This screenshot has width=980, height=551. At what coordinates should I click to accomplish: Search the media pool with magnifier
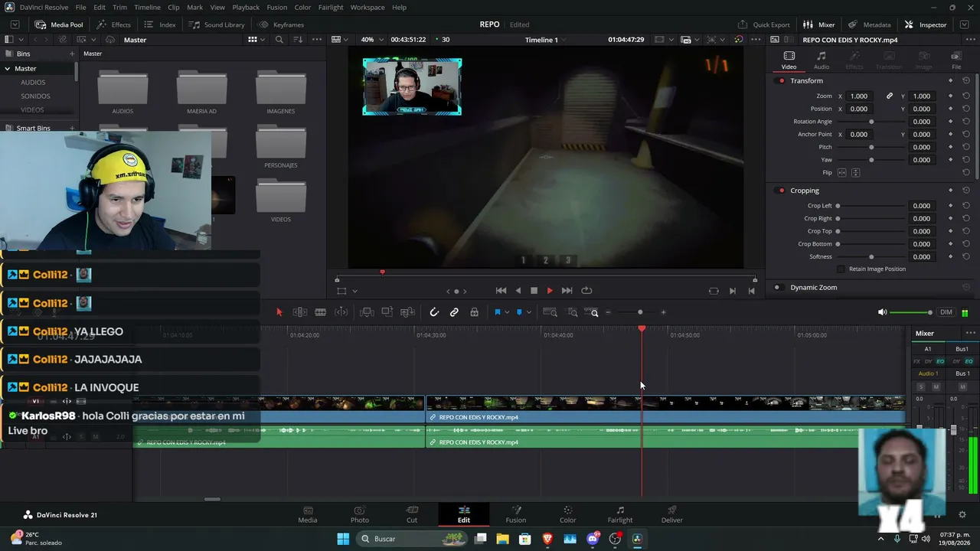tap(279, 40)
